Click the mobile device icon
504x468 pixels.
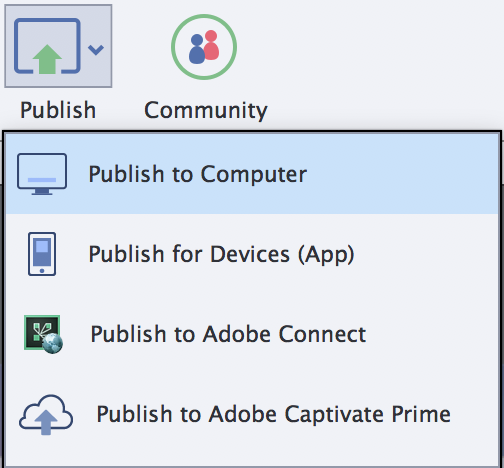[x=42, y=254]
